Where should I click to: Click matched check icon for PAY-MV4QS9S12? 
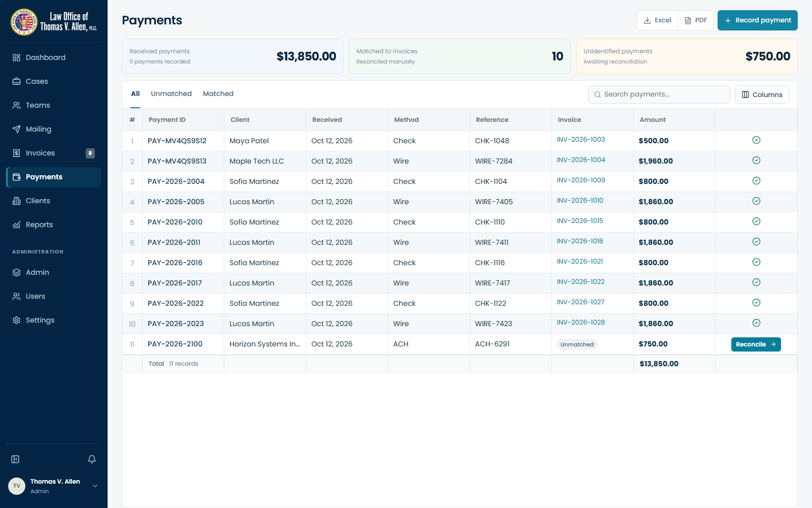click(x=756, y=140)
